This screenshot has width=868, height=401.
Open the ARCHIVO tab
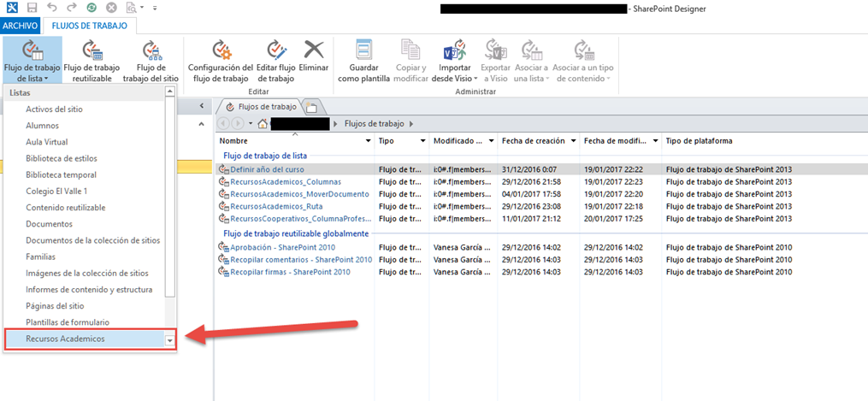click(x=20, y=26)
